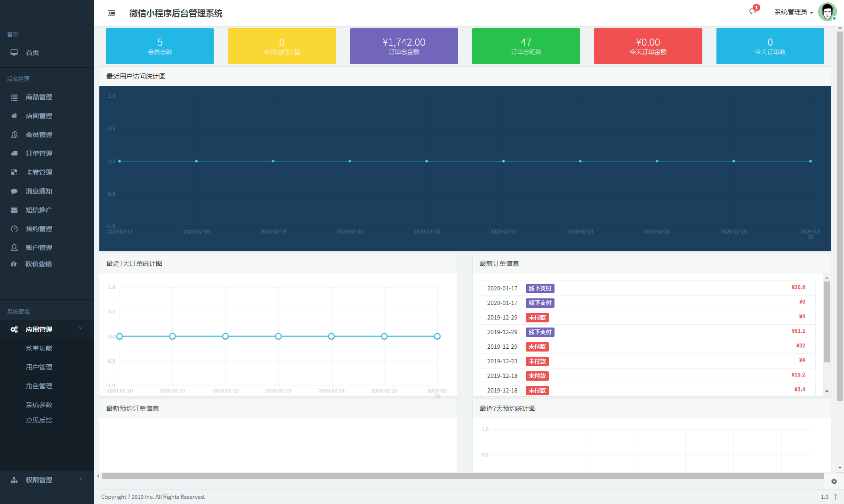Image resolution: width=844 pixels, height=504 pixels.
Task: Click the 最近7天预约统计图 panel title
Action: (507, 408)
